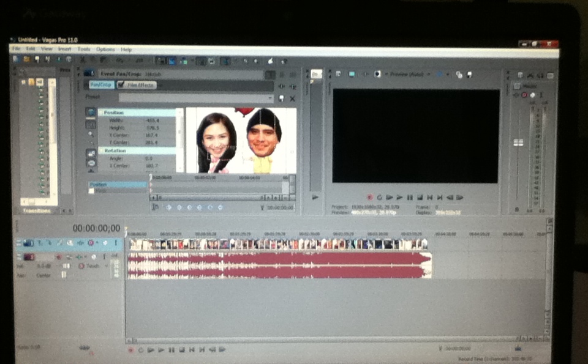Click Record on bottom timeline transport
Viewport: 588px width, 364px height.
[x=131, y=350]
